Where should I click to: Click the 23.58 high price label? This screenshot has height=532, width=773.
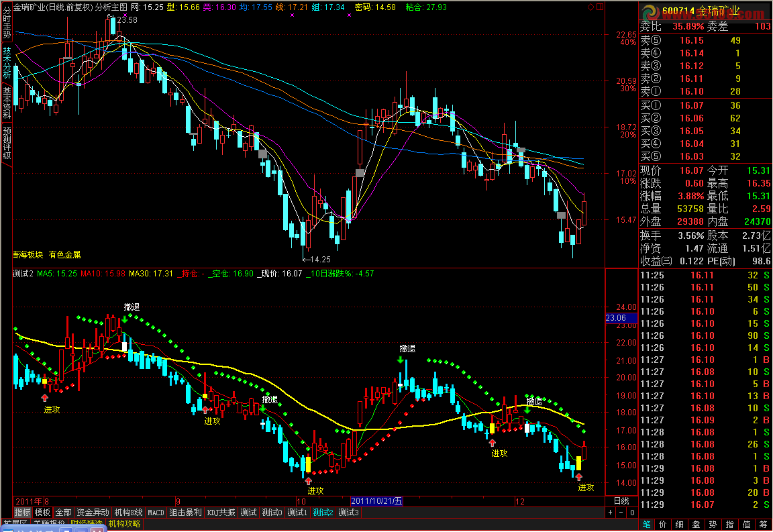click(x=127, y=20)
